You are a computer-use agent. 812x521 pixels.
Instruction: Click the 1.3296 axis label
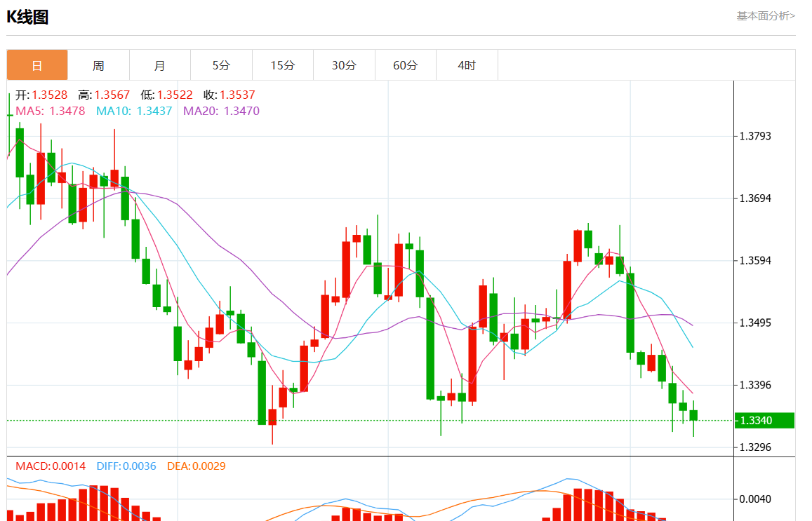click(755, 447)
